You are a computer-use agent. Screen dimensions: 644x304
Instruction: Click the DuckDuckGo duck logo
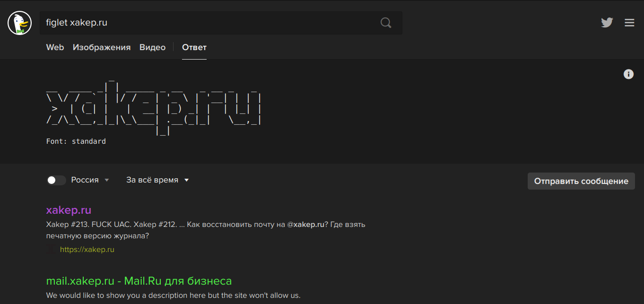[19, 23]
